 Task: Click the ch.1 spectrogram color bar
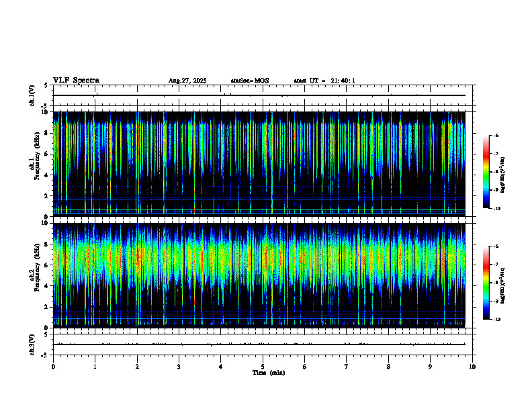(x=486, y=172)
